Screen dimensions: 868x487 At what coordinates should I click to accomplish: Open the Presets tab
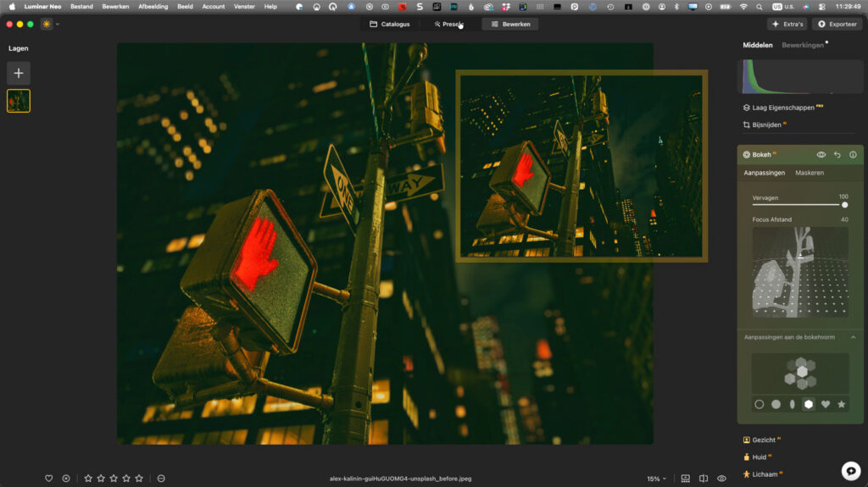click(448, 25)
